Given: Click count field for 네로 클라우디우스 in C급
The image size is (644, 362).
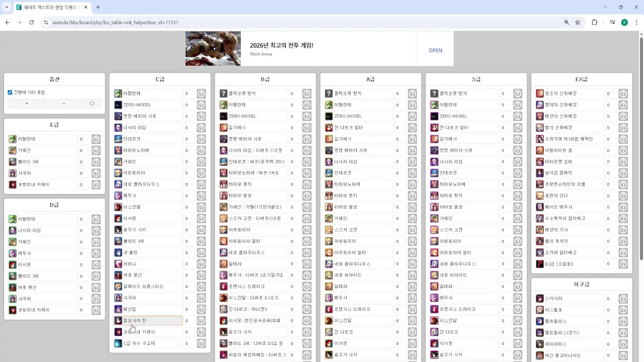Looking at the screenshot, I should (x=190, y=185).
